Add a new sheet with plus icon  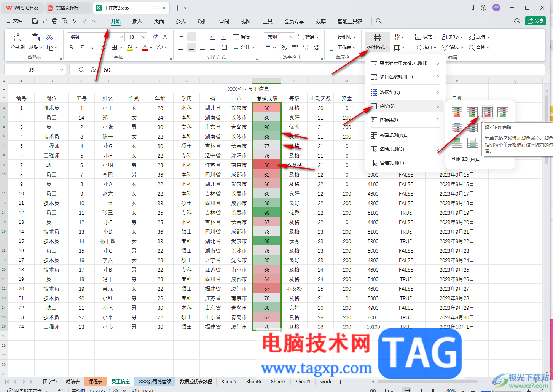tap(340, 382)
